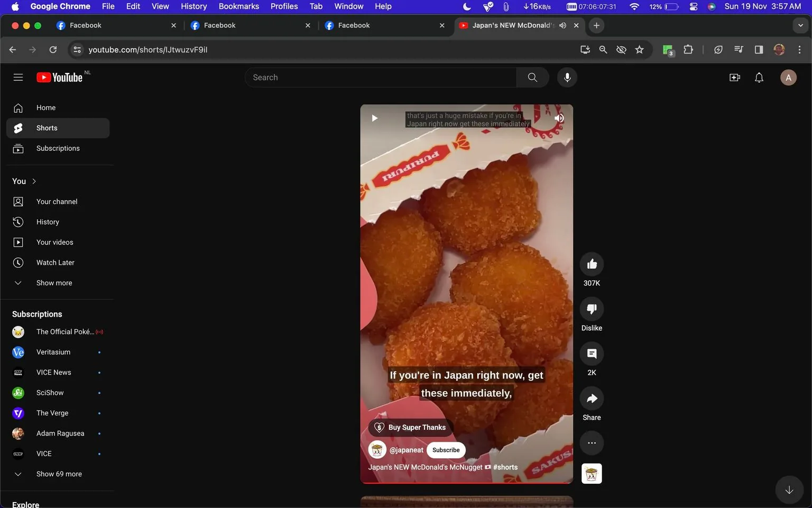Open the Shorts section in sidebar

[46, 128]
